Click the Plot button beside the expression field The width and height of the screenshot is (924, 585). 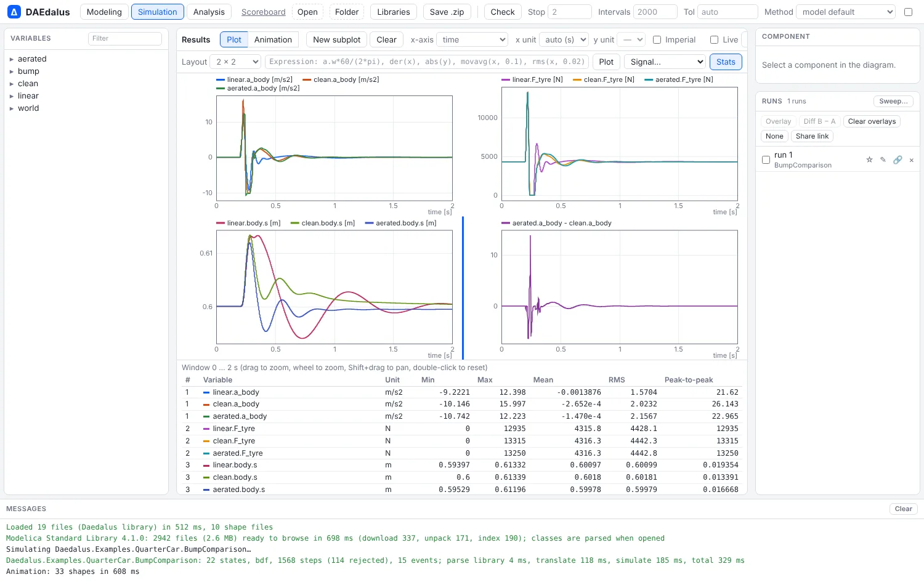[x=606, y=62]
